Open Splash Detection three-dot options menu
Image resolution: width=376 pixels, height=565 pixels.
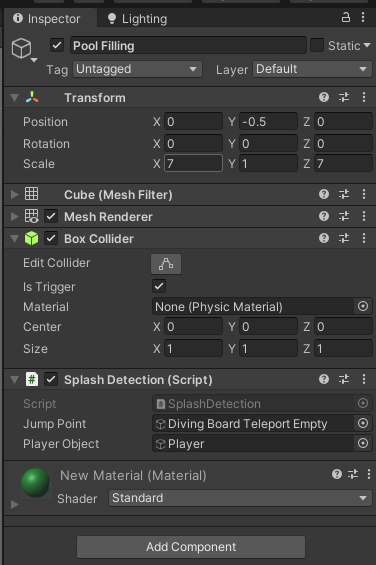tap(364, 379)
